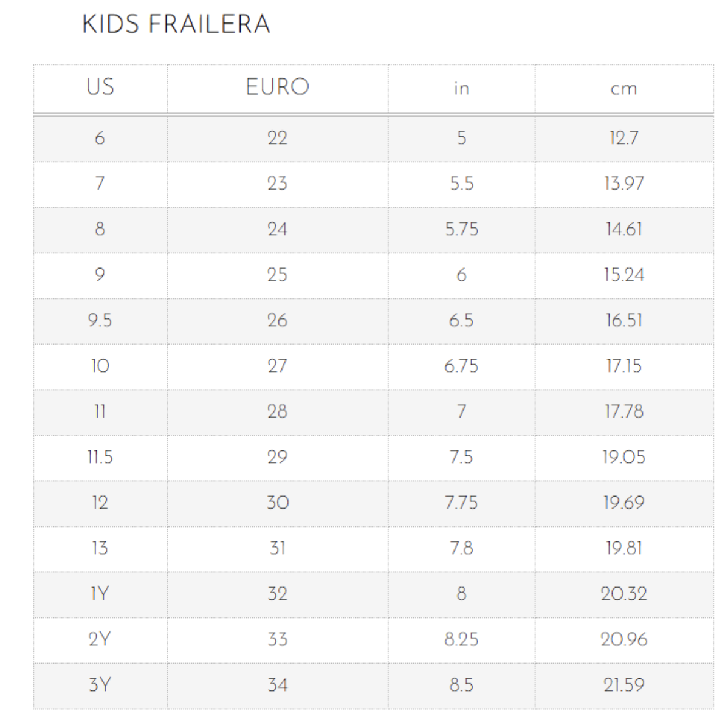
Task: Click the KIDS FRAILERA heading
Action: tap(176, 24)
